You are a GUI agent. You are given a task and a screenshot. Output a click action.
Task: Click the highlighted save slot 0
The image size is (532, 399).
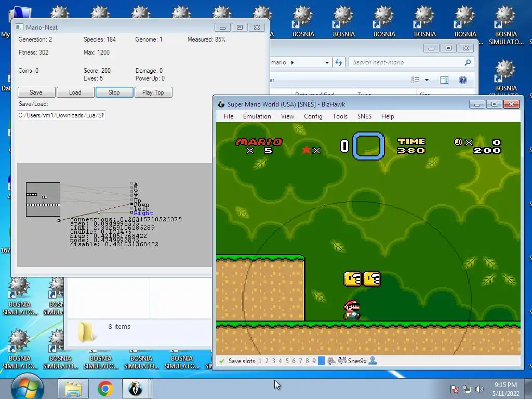click(x=321, y=361)
